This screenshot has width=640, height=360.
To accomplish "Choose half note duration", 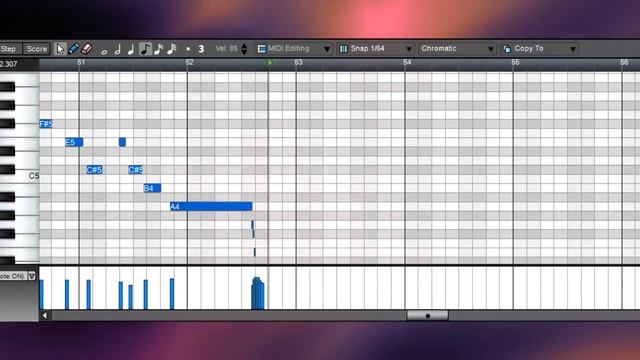I will coord(118,49).
